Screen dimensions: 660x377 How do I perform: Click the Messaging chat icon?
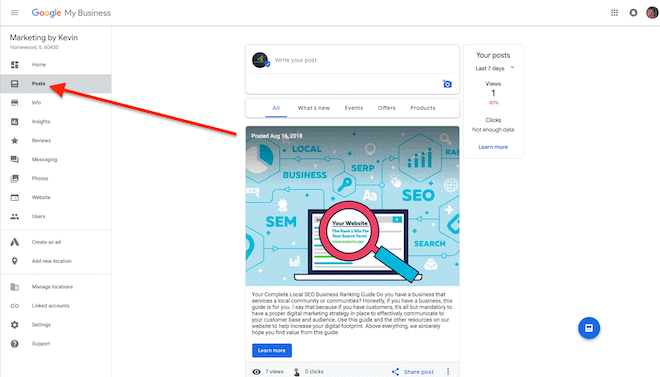14,159
